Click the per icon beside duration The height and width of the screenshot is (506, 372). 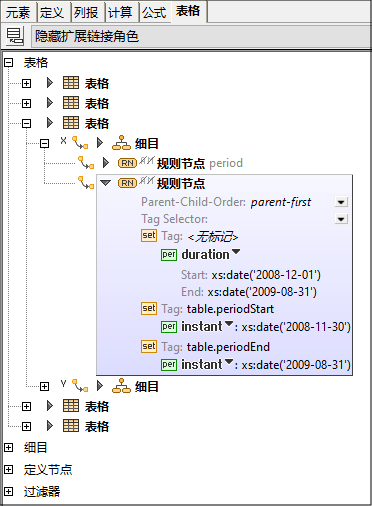pyautogui.click(x=169, y=255)
